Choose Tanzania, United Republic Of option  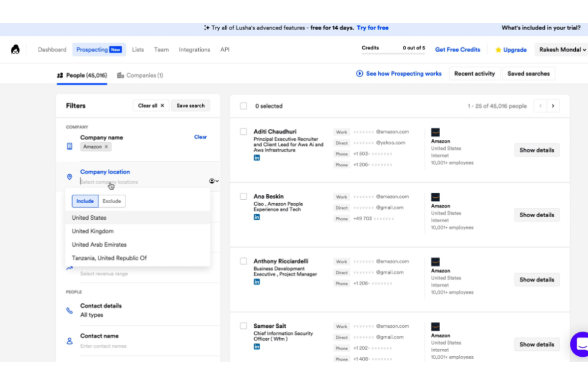[137, 258]
